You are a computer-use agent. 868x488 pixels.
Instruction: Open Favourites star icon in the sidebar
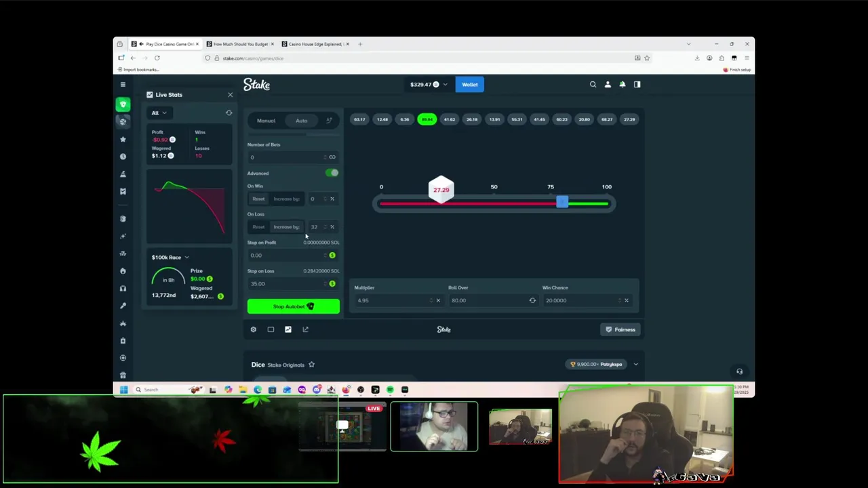point(123,139)
